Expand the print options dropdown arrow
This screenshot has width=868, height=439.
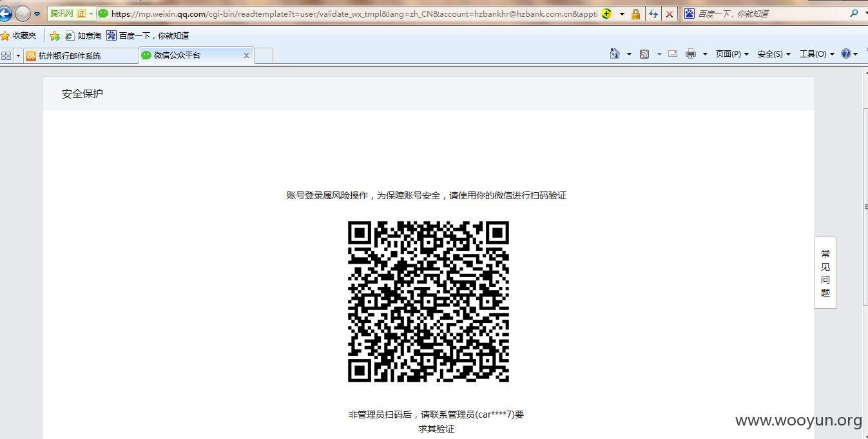tap(705, 54)
